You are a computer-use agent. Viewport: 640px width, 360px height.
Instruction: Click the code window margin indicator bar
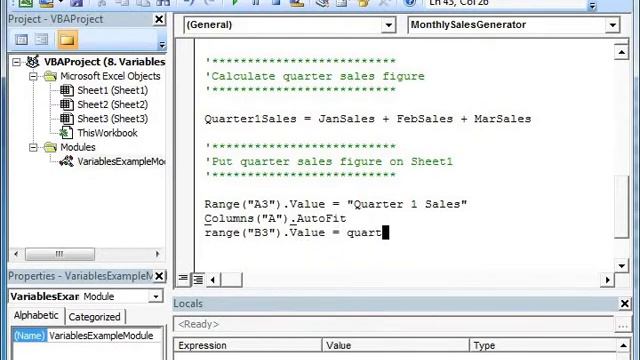tap(185, 155)
